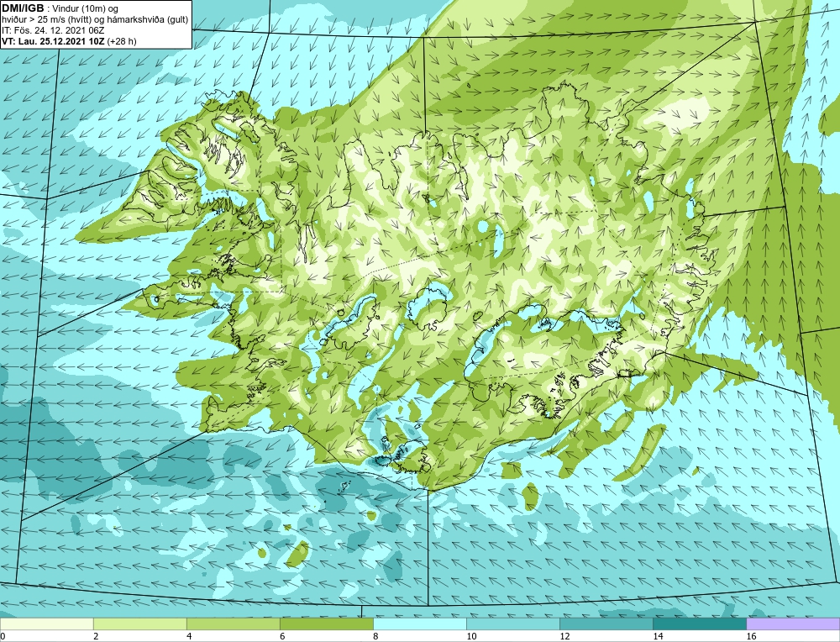Click the 12–14 m/s teal legend swatch
This screenshot has height=642, width=840.
(606, 624)
